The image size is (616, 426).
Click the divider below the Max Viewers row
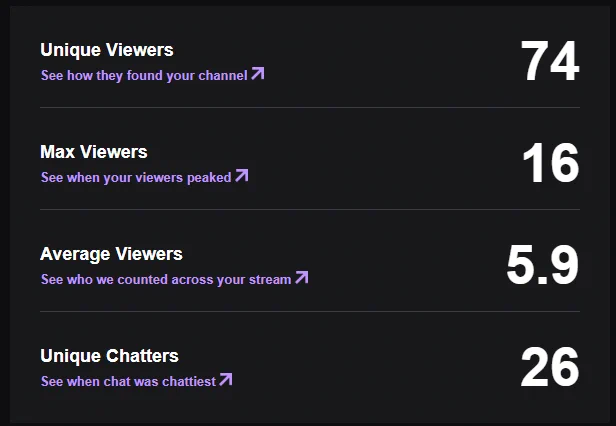point(310,209)
